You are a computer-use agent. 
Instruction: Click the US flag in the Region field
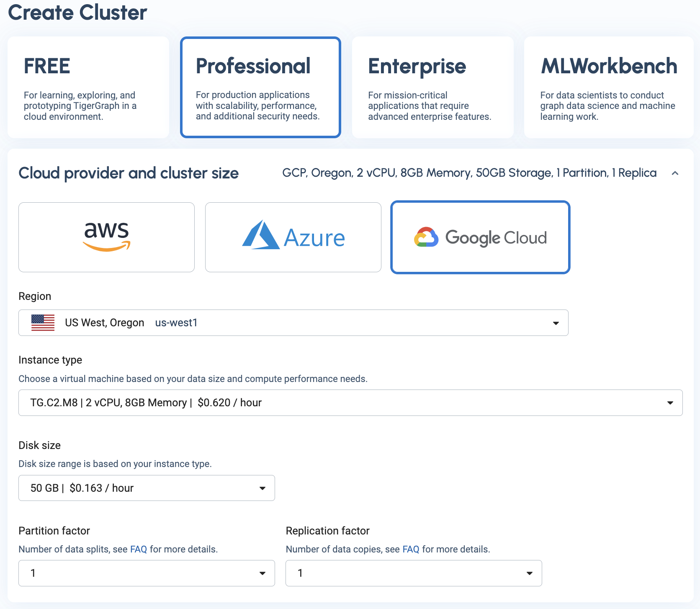(x=43, y=323)
